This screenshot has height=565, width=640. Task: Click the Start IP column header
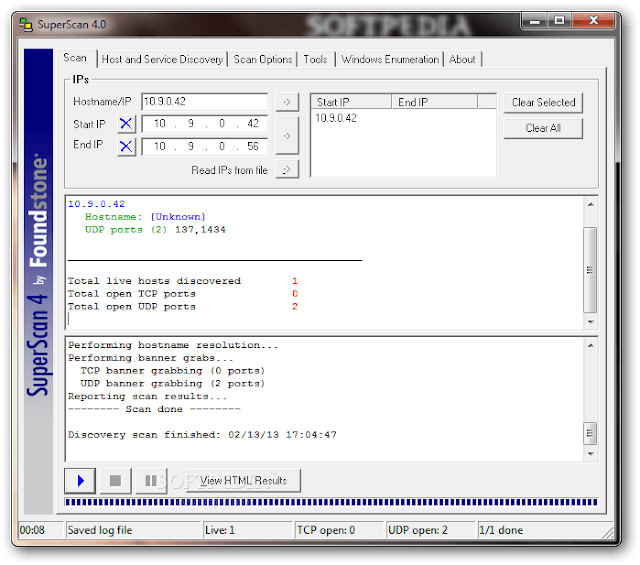click(x=351, y=102)
